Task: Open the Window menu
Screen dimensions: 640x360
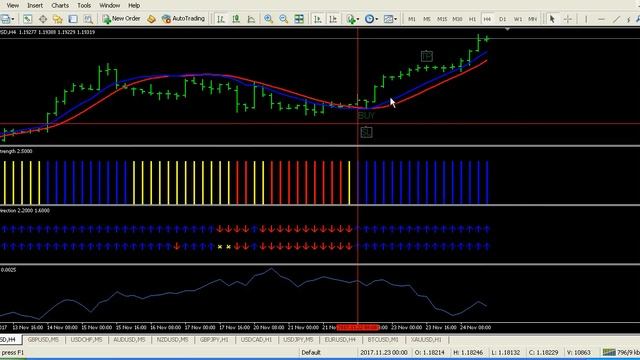Action: click(110, 5)
